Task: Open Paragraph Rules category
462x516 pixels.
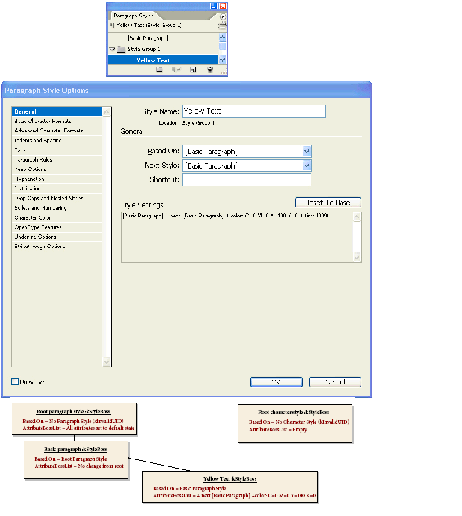Action: pyautogui.click(x=34, y=160)
